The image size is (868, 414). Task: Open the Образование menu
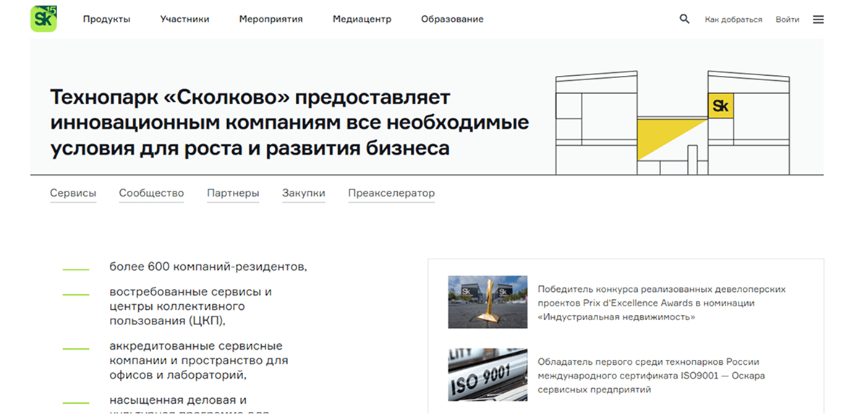[x=452, y=20]
